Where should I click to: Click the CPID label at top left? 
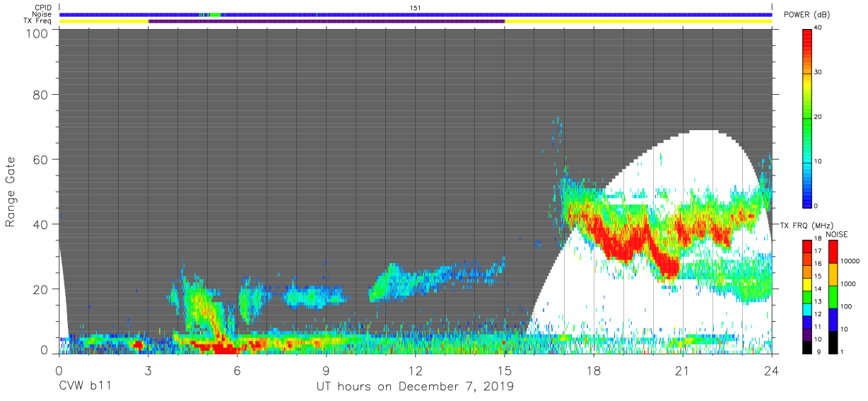pos(42,7)
